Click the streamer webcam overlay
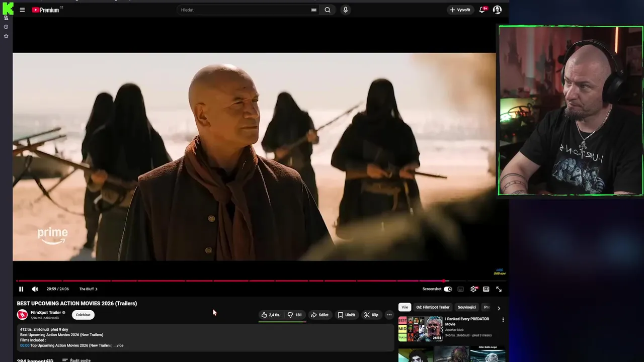The height and width of the screenshot is (362, 644). [571, 111]
